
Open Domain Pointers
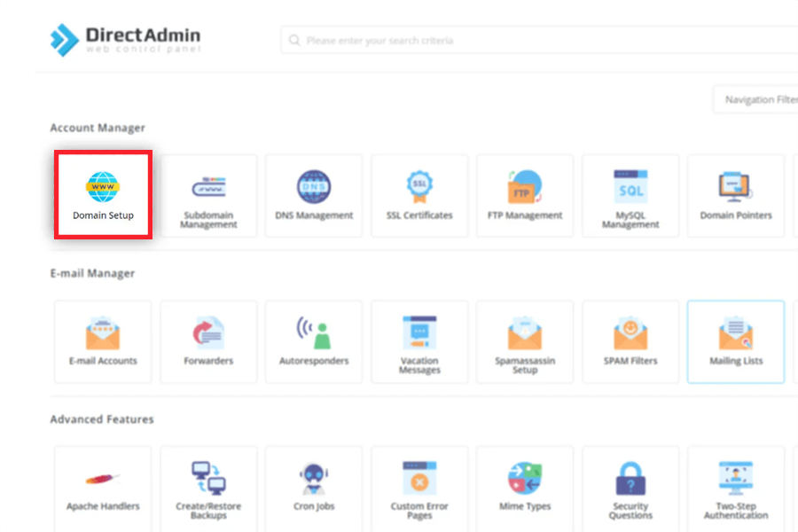tap(735, 196)
